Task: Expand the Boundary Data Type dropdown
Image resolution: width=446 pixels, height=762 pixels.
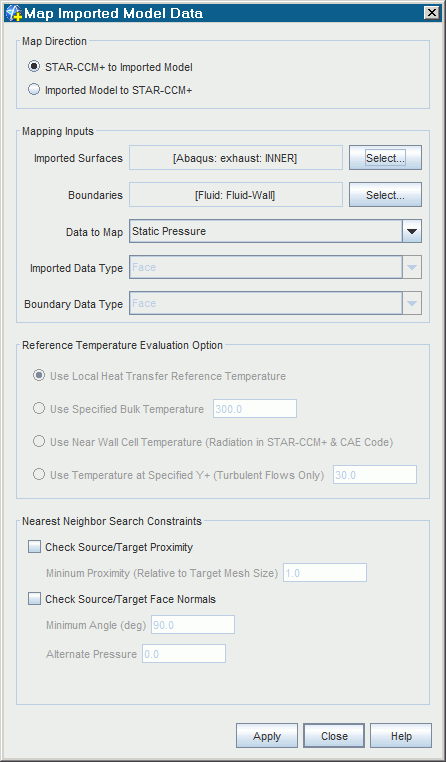Action: pos(412,304)
